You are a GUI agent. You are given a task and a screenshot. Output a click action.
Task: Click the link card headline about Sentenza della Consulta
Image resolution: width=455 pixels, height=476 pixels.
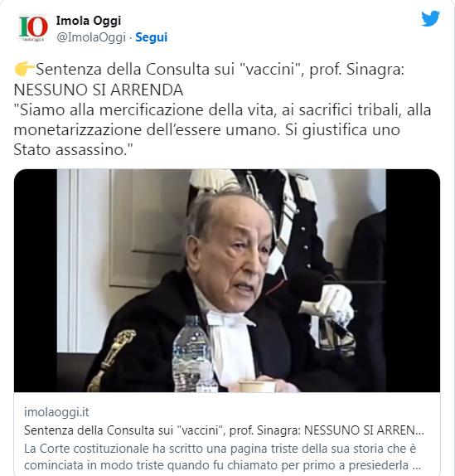(224, 430)
